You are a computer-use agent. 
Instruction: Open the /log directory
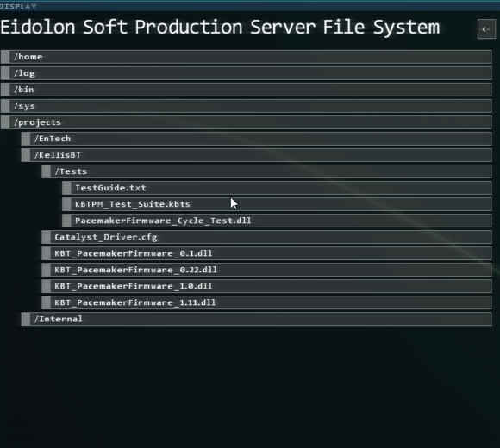[247, 73]
